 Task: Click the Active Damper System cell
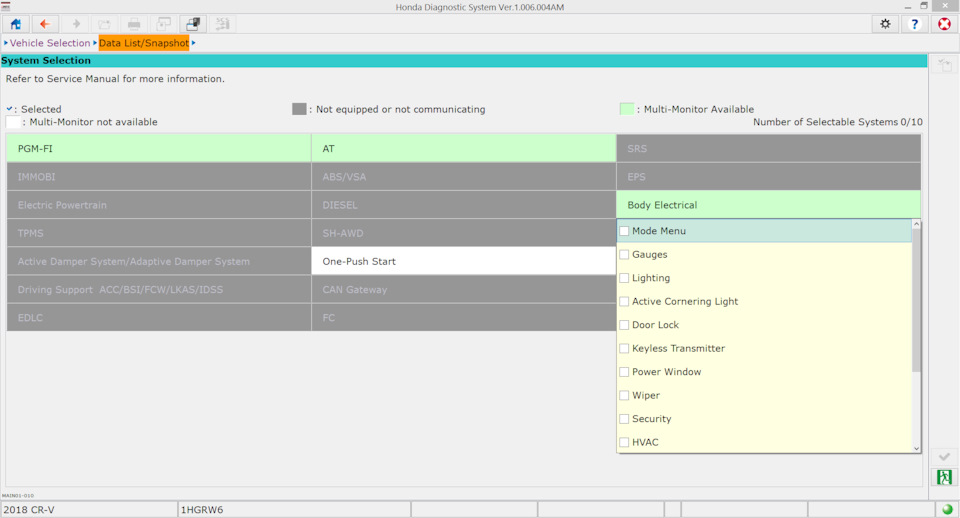(x=159, y=261)
